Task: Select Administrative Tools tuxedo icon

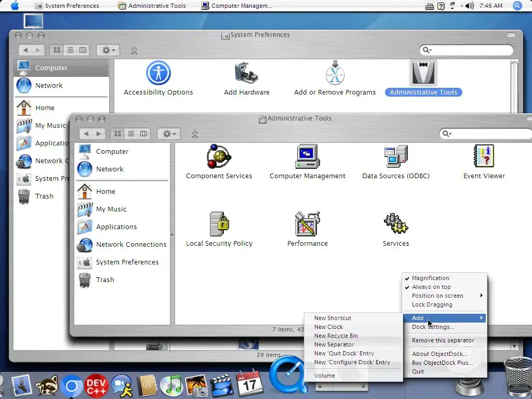Action: point(423,73)
